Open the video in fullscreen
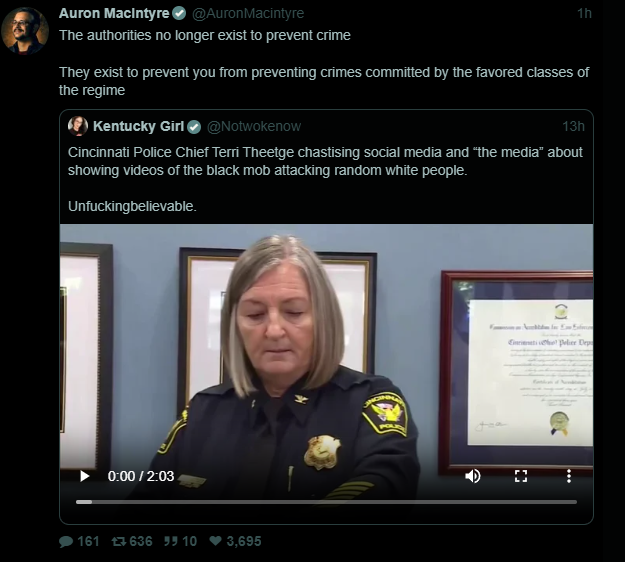This screenshot has width=625, height=562. pyautogui.click(x=521, y=476)
